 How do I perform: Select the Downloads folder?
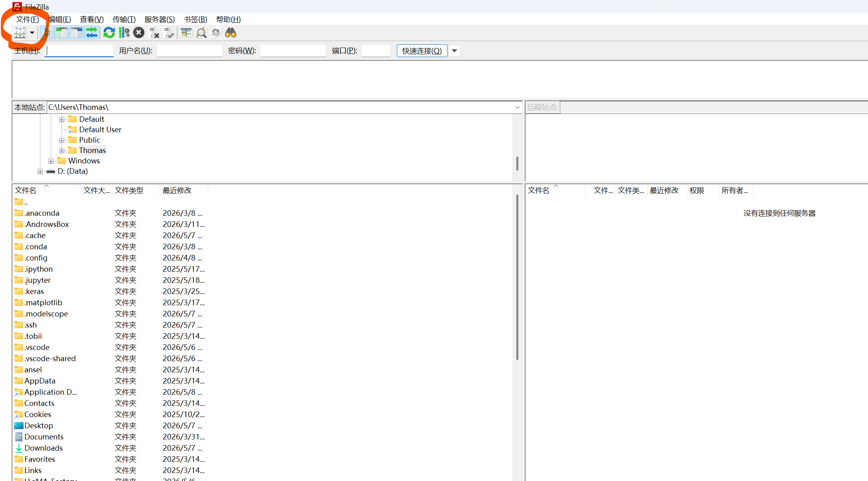coord(43,448)
